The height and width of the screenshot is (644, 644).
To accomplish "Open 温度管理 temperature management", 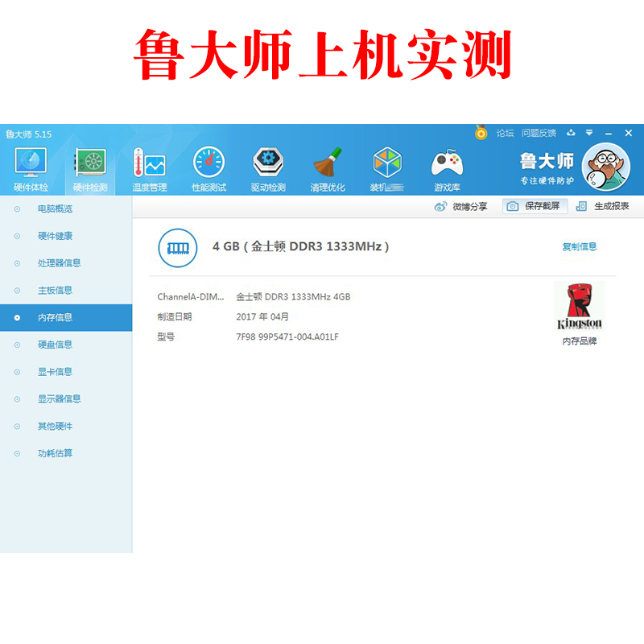I will pyautogui.click(x=150, y=169).
